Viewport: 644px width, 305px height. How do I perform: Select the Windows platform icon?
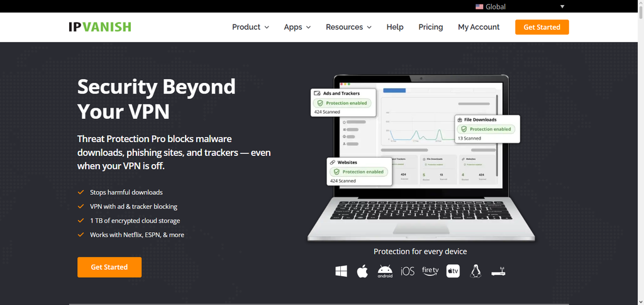(x=341, y=271)
